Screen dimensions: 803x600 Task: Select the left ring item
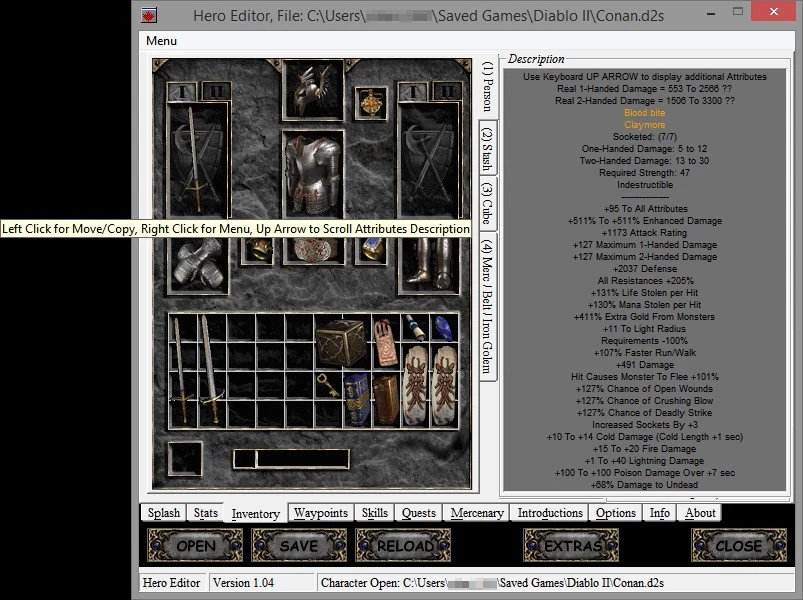[x=257, y=249]
